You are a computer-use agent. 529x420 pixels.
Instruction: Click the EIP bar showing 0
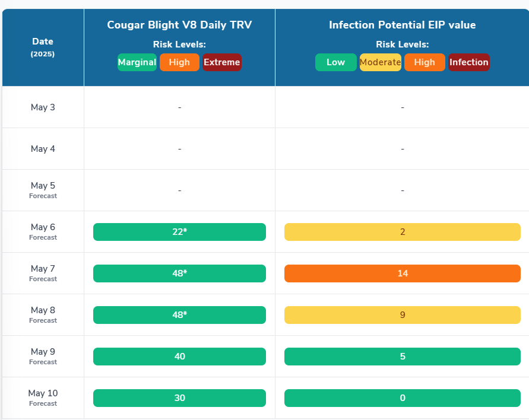pos(403,398)
